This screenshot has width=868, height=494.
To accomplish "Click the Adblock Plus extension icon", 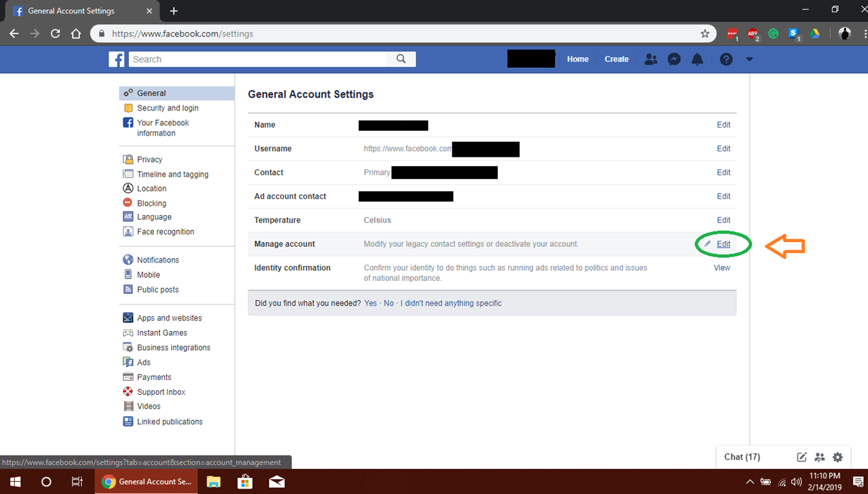I will (753, 33).
